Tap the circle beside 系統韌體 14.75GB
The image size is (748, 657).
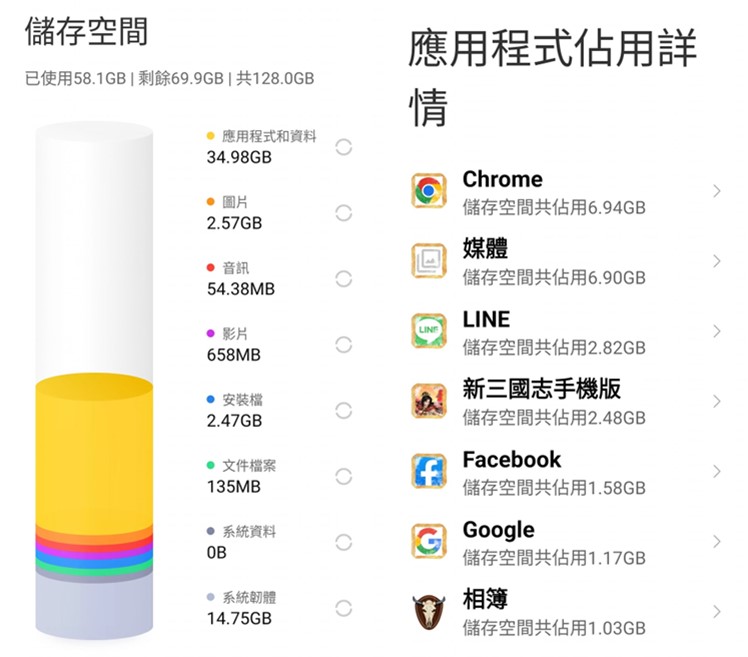pos(343,609)
